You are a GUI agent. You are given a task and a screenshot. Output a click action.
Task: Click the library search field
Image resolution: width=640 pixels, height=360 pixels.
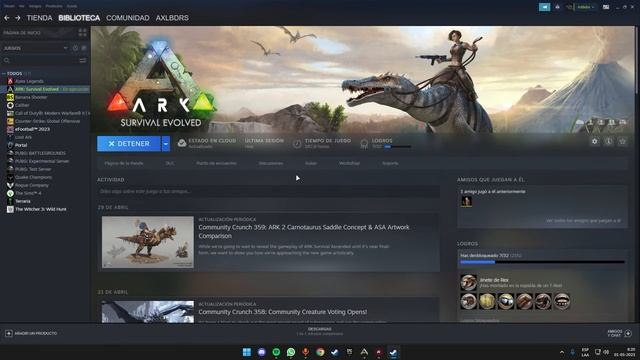coord(40,60)
